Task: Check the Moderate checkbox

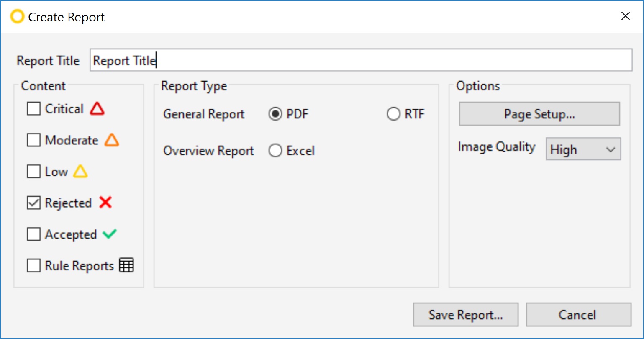Action: click(x=34, y=140)
